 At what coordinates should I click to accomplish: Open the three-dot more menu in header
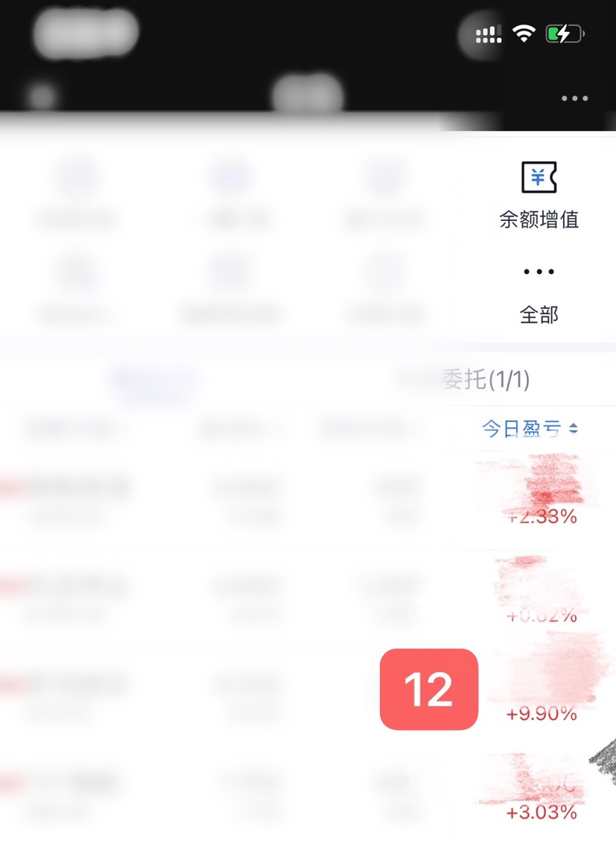pyautogui.click(x=574, y=99)
